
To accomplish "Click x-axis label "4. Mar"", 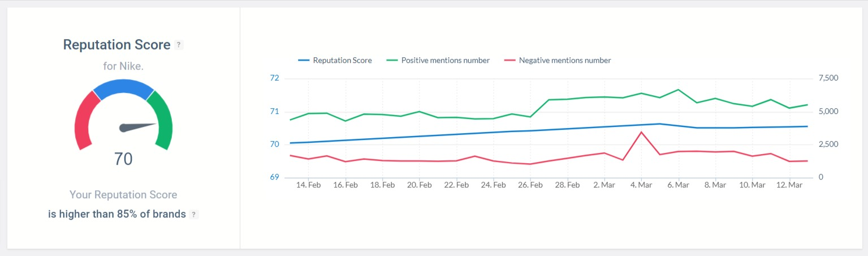I will point(641,185).
